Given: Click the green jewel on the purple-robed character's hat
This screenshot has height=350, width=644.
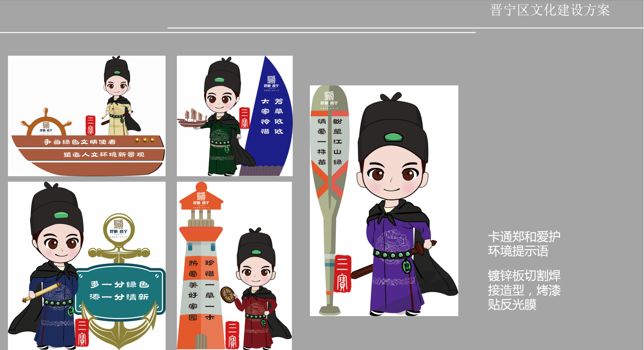Looking at the screenshot, I should [x=393, y=137].
